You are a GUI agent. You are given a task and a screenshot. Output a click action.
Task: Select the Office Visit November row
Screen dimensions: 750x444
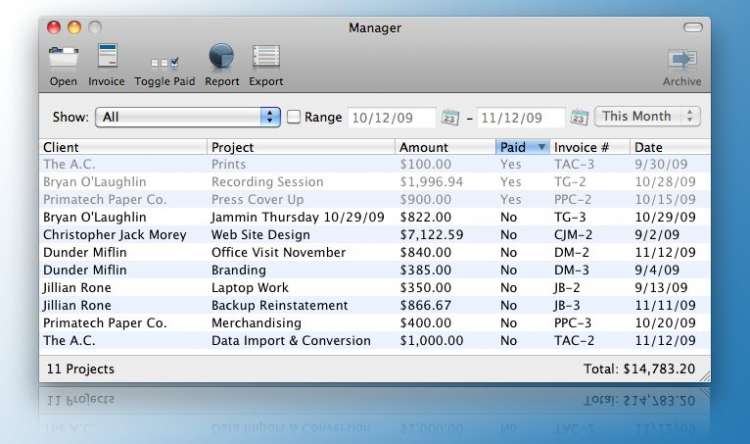[375, 253]
